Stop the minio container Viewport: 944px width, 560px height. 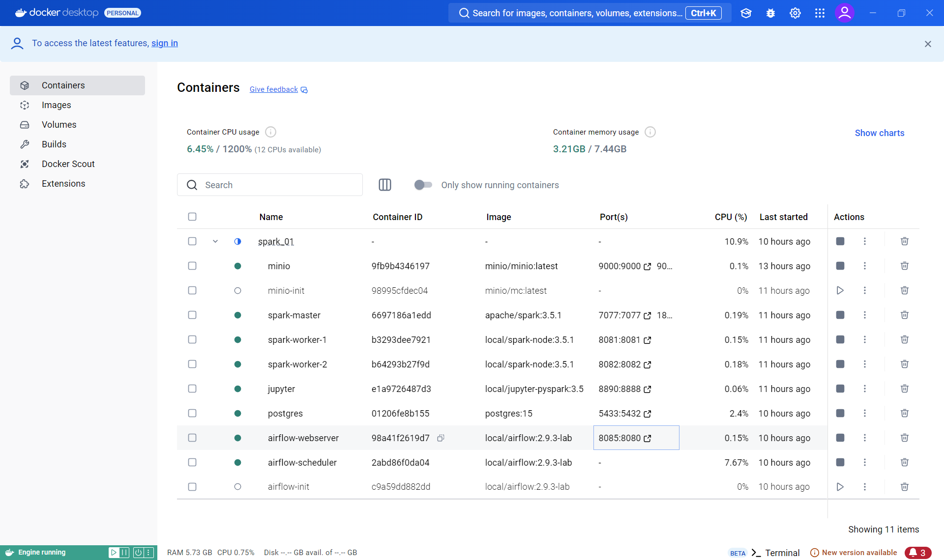point(840,266)
